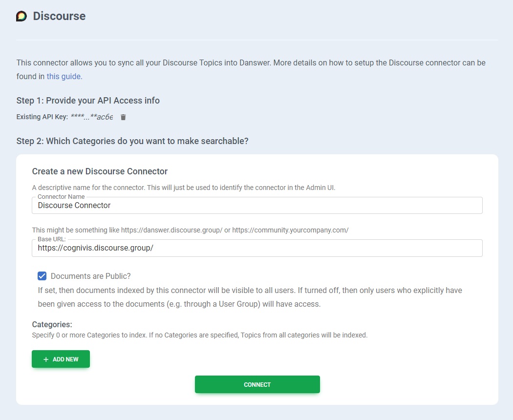
Task: Click the "Step 1: Provide your API Access info" heading
Action: pyautogui.click(x=88, y=101)
